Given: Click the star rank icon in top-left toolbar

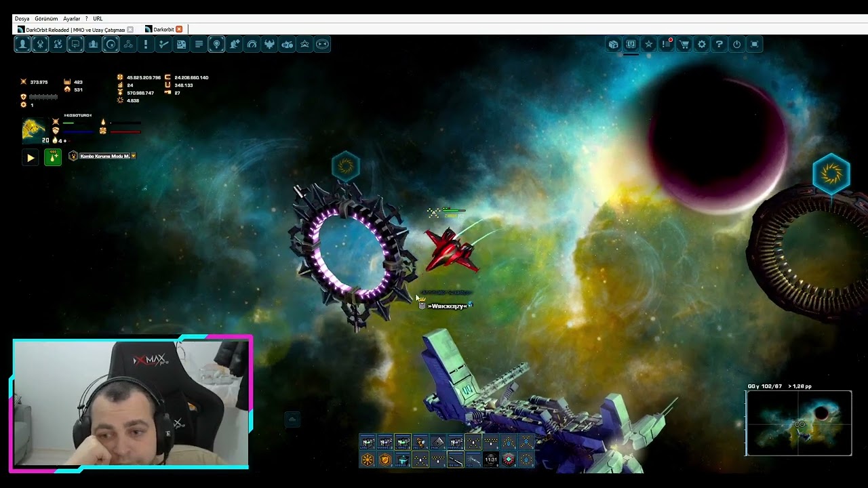Looking at the screenshot, I should point(304,44).
